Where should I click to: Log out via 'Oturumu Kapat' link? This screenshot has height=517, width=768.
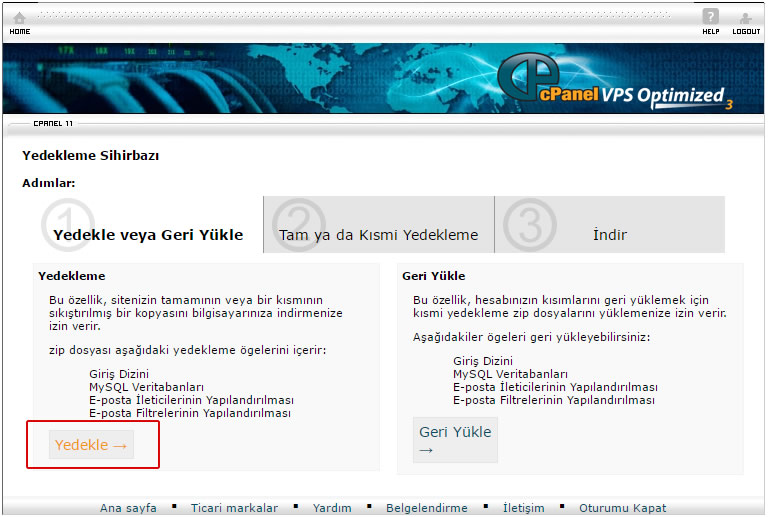coord(622,508)
